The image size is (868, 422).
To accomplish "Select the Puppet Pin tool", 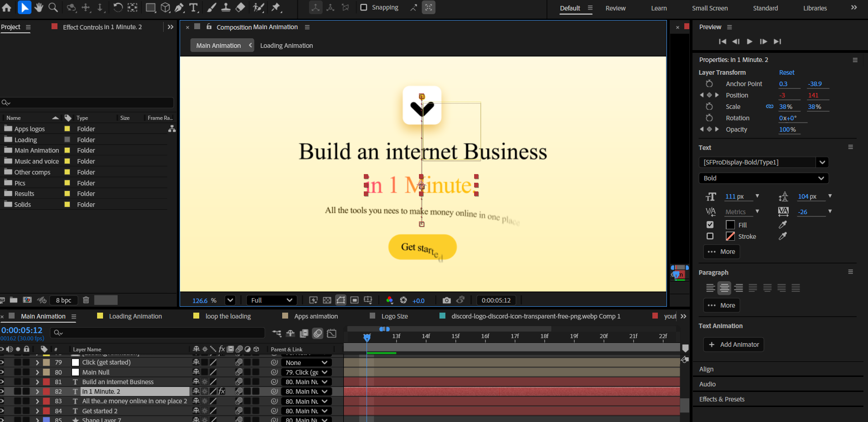I will click(276, 7).
